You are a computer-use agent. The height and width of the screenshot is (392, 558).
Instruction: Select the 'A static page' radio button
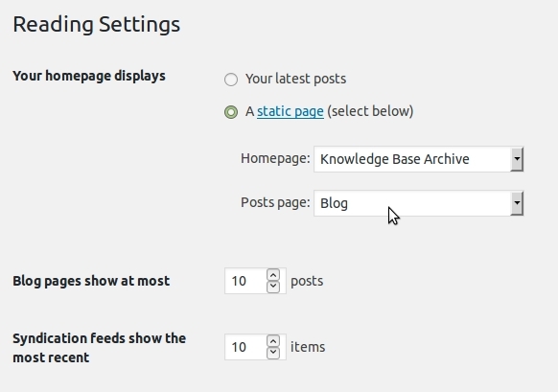pos(231,112)
